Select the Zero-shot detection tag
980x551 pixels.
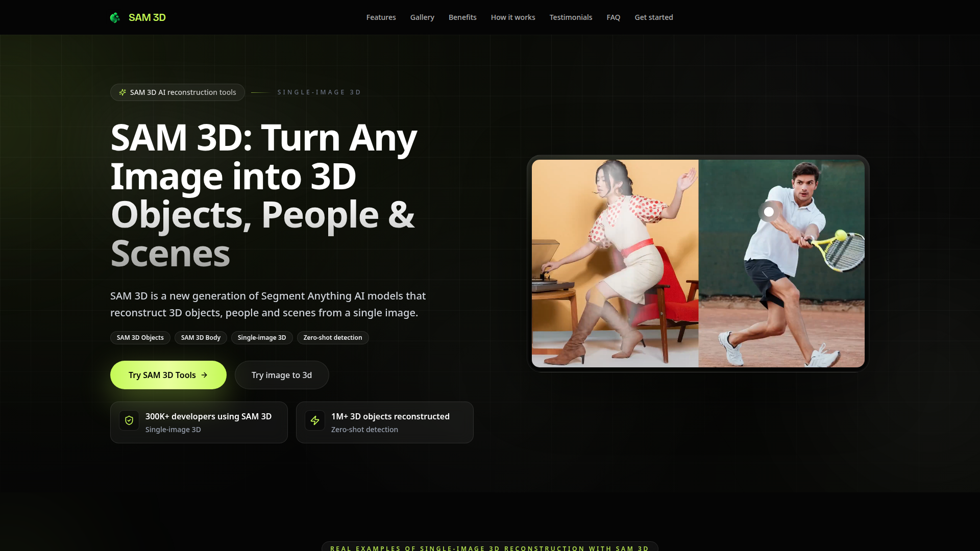(x=333, y=338)
